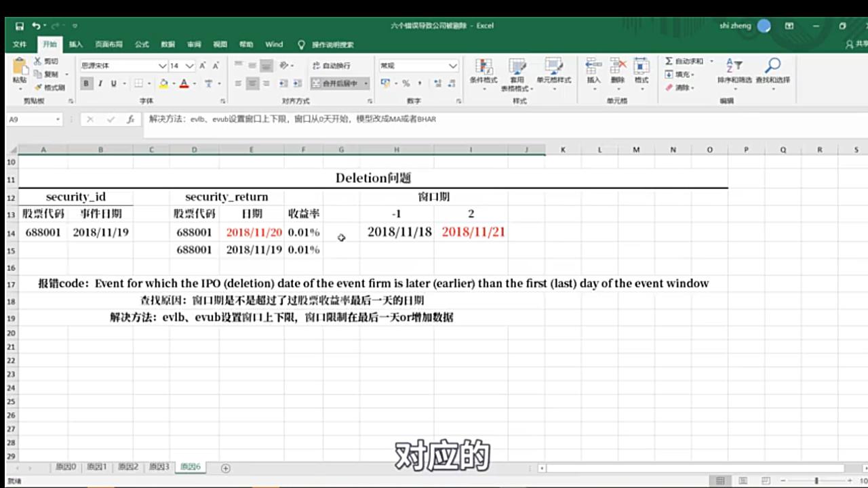Viewport: 868px width, 488px height.
Task: Open the Fill (填充) menu
Action: pyautogui.click(x=679, y=75)
